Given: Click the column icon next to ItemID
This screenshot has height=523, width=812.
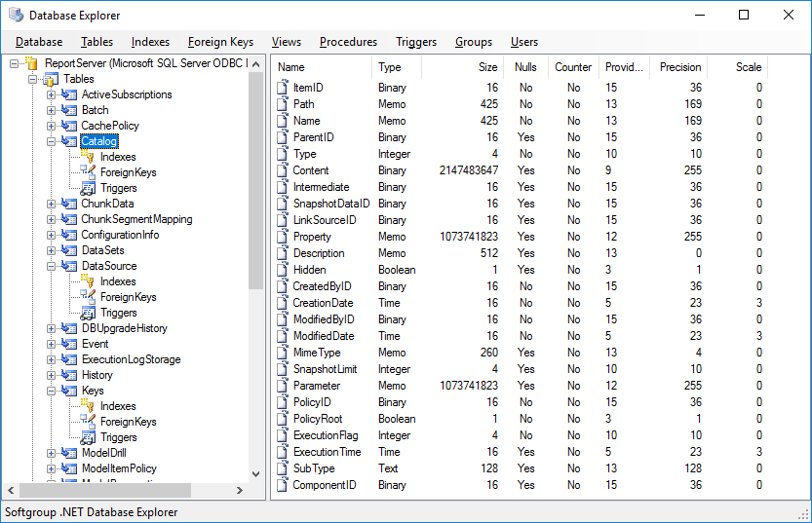Looking at the screenshot, I should tap(283, 88).
